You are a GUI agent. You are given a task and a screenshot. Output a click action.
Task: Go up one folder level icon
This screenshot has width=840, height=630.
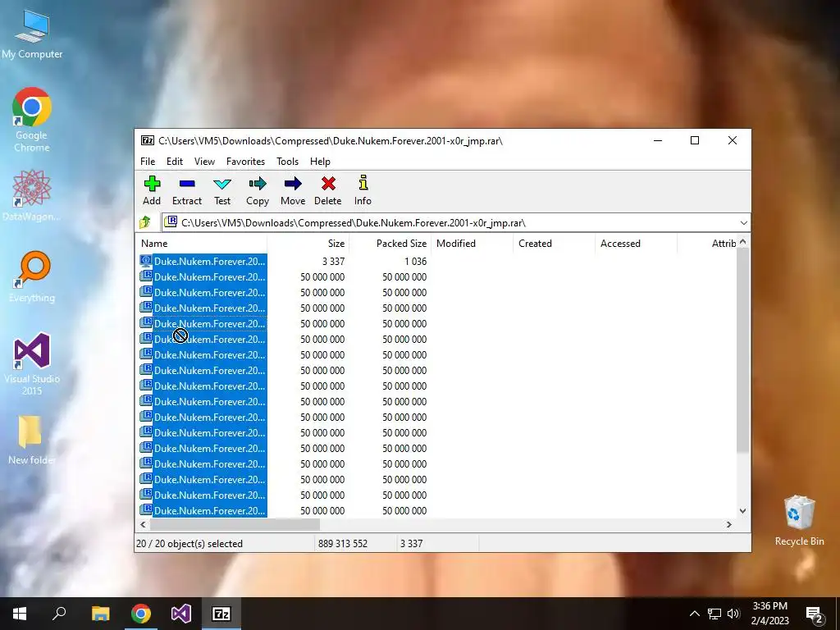[x=145, y=222]
